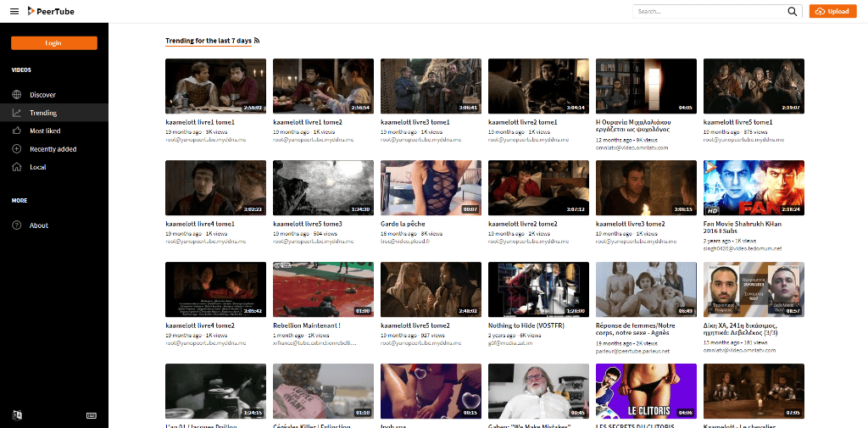
Task: Click the MORE section label in sidebar
Action: coord(19,200)
